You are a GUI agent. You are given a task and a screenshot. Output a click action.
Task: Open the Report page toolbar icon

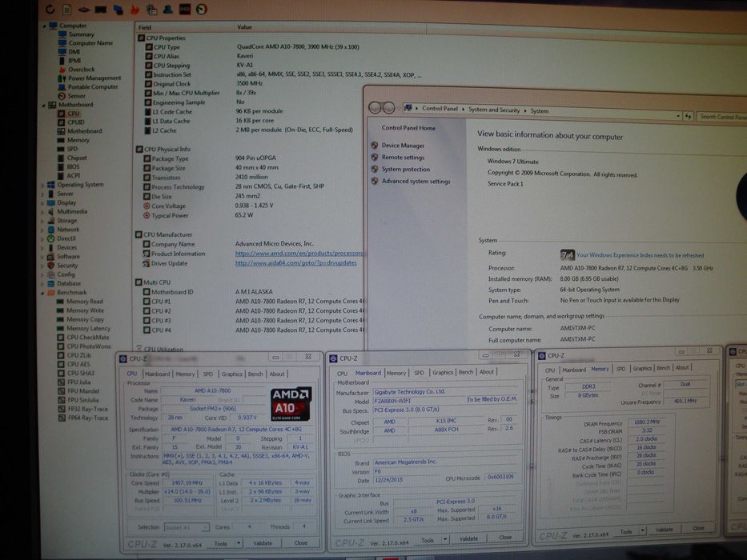67,9
